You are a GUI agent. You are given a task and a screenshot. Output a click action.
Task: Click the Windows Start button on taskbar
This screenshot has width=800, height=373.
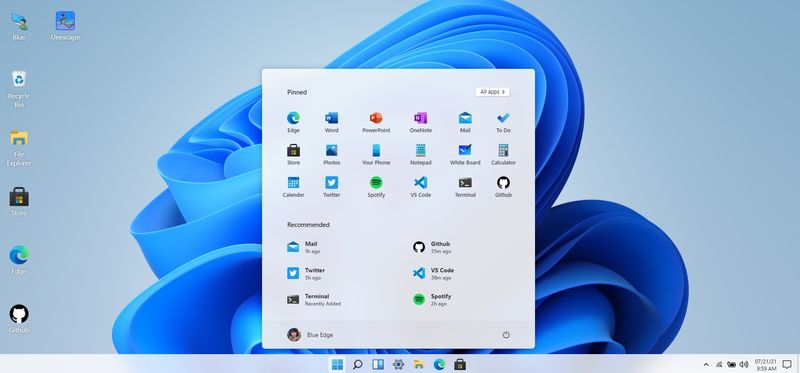click(x=337, y=364)
